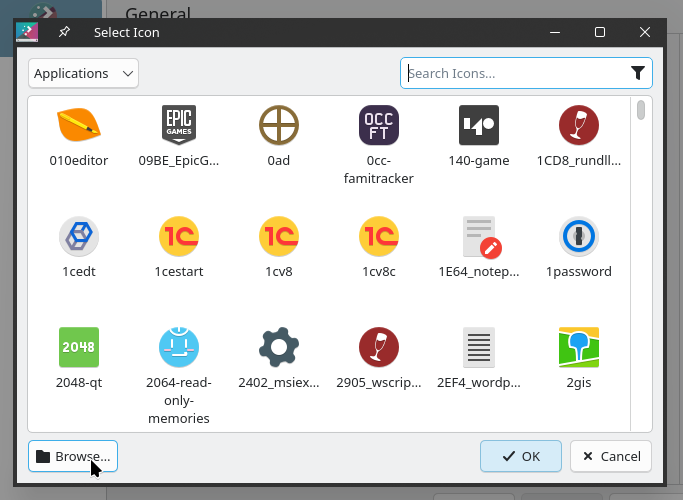Pick the 1cedt icon
Screen dimensions: 683x500
[x=79, y=236]
